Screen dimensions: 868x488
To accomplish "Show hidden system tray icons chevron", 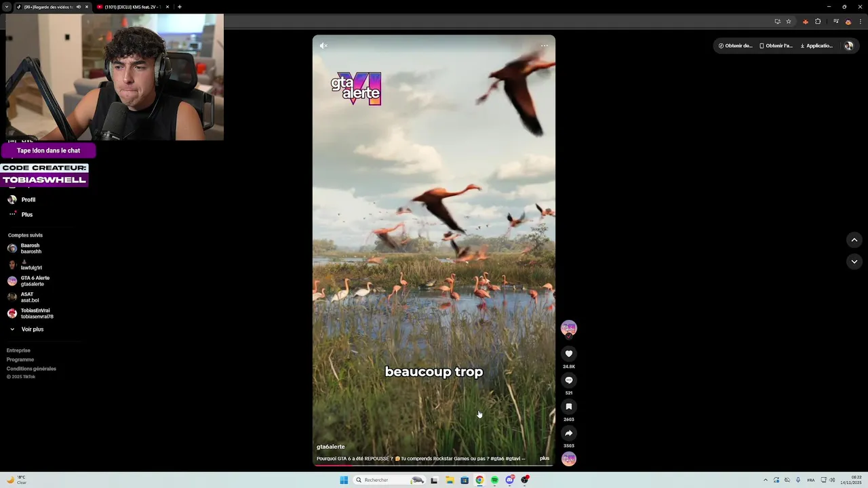I will (766, 480).
